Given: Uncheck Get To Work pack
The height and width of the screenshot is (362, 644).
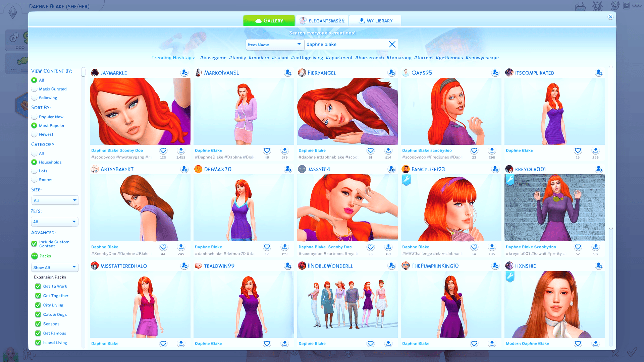Looking at the screenshot, I should tap(38, 286).
